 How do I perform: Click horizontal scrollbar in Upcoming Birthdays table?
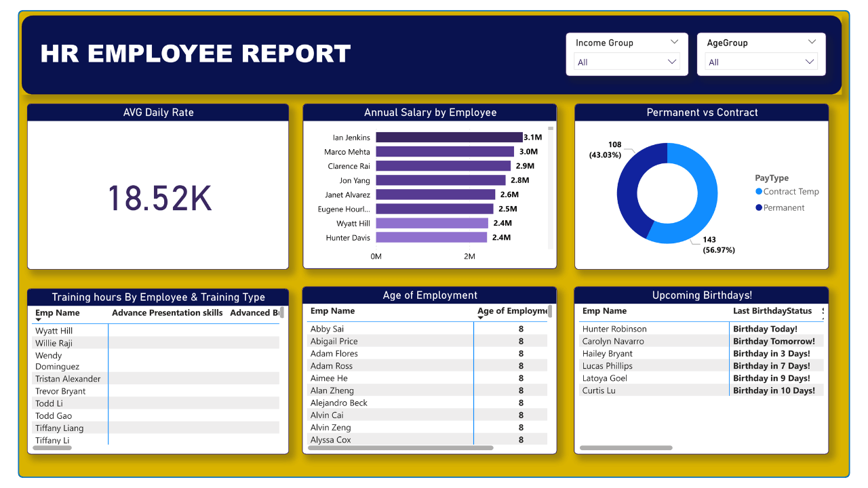(625, 448)
